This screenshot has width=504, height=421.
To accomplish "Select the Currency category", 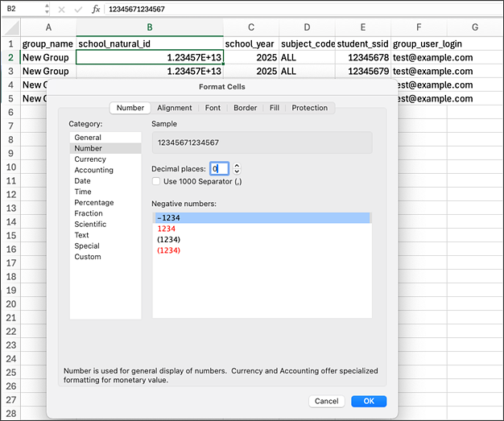I will click(x=90, y=159).
